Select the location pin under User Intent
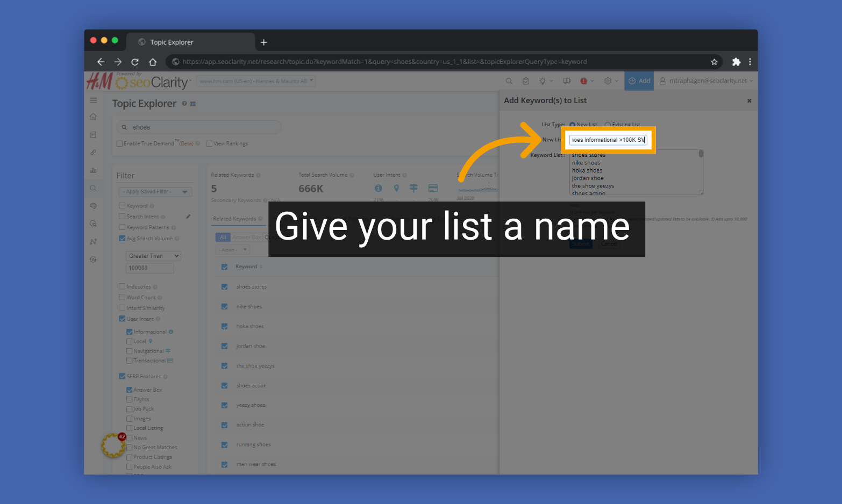This screenshot has width=842, height=504. coord(396,188)
